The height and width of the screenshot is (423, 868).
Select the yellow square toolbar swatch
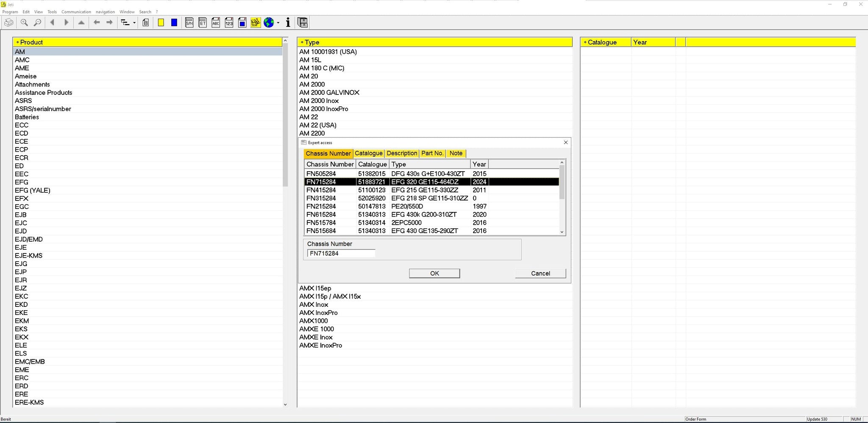(x=161, y=23)
